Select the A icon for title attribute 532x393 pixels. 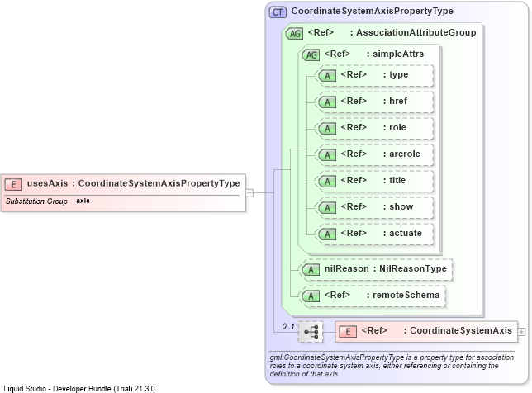[327, 182]
